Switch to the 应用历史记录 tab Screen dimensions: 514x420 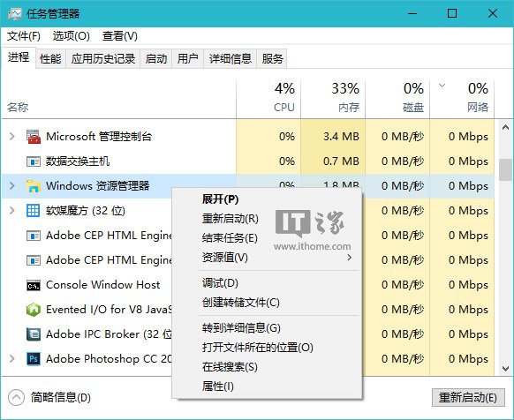pyautogui.click(x=103, y=59)
